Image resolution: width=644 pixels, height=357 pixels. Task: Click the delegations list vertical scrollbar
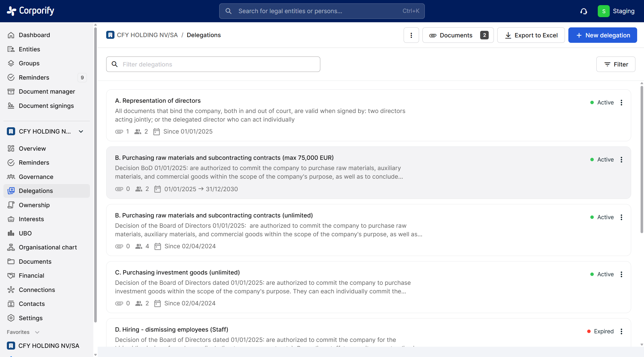point(641,160)
